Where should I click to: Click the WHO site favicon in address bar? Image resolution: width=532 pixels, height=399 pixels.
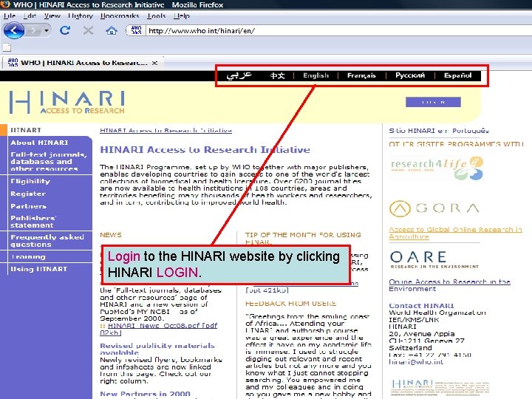coord(136,30)
